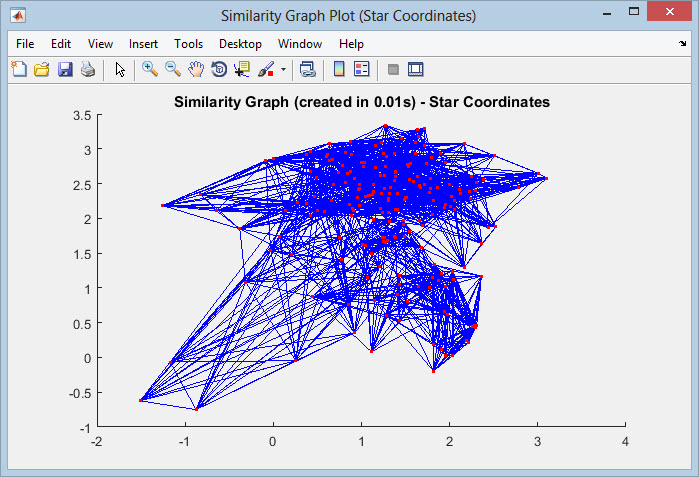
Task: Enable the Rotate 3D tool
Action: click(219, 69)
